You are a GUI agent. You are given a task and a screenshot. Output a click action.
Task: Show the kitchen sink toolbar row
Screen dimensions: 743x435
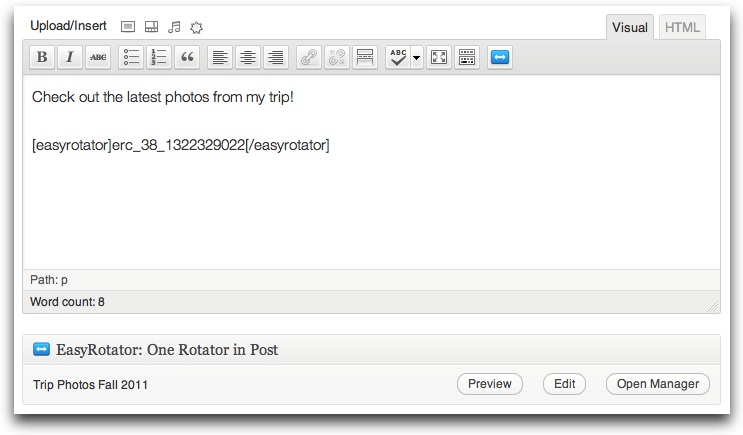[466, 58]
